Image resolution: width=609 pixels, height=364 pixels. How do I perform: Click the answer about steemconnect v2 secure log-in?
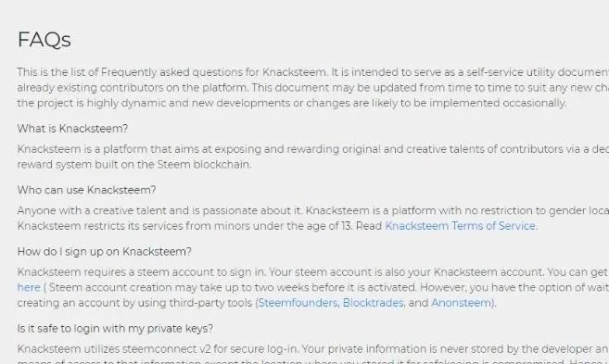pyautogui.click(x=313, y=354)
